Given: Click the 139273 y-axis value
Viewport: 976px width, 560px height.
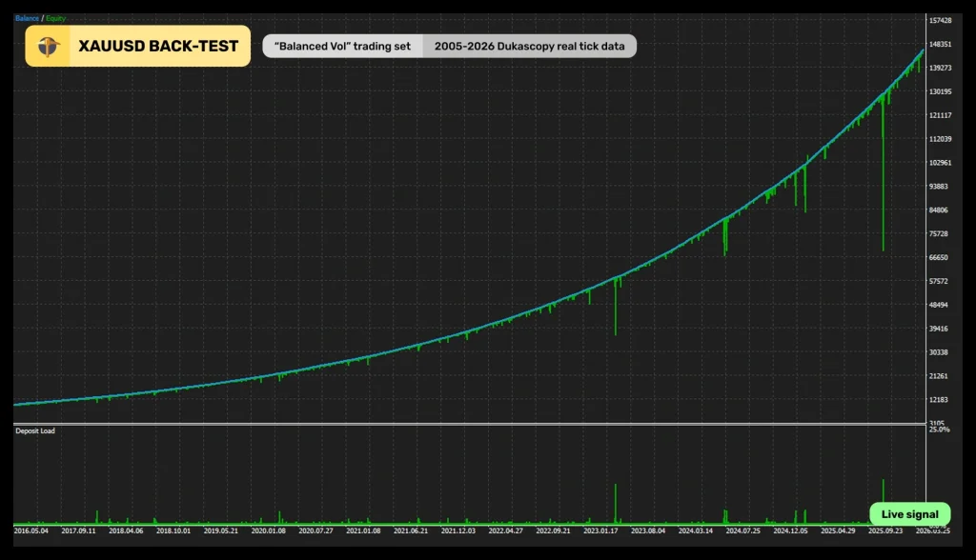Looking at the screenshot, I should (x=940, y=68).
